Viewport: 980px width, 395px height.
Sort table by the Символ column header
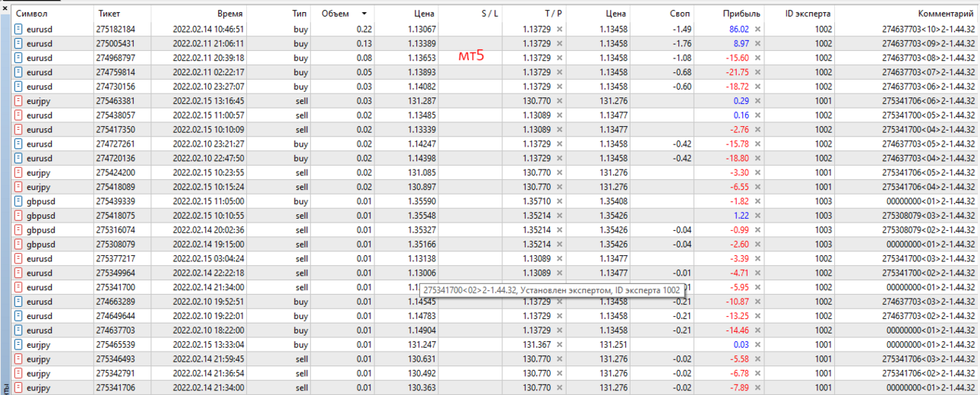[32, 14]
